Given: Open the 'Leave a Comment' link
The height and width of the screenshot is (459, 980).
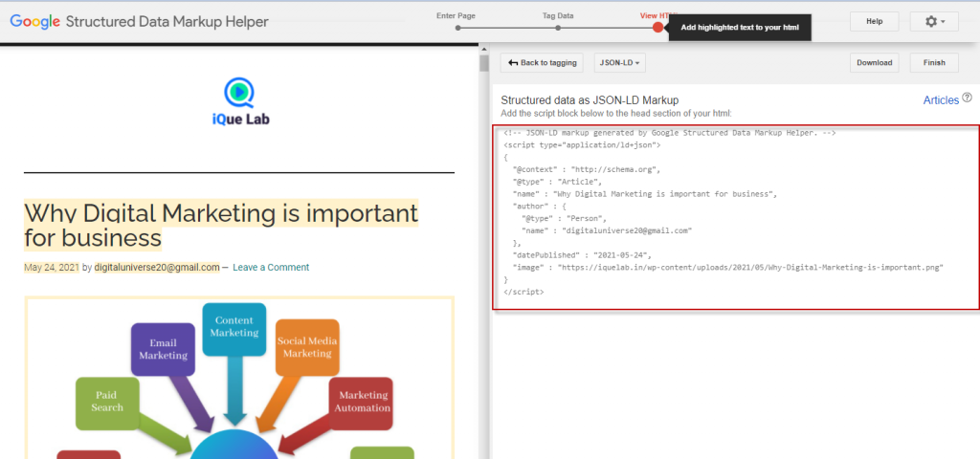Looking at the screenshot, I should (271, 268).
